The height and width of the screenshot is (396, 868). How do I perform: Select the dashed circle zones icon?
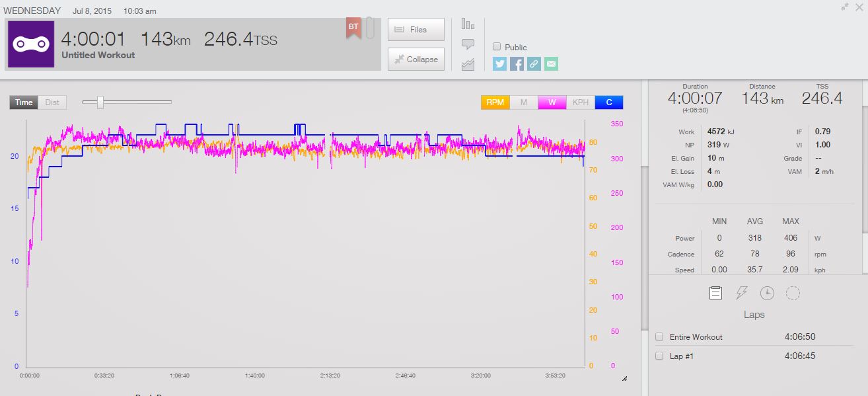pyautogui.click(x=793, y=293)
